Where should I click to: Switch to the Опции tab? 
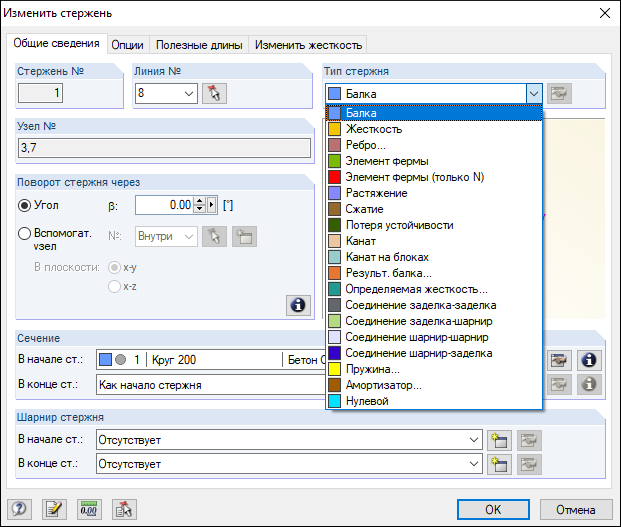(128, 45)
